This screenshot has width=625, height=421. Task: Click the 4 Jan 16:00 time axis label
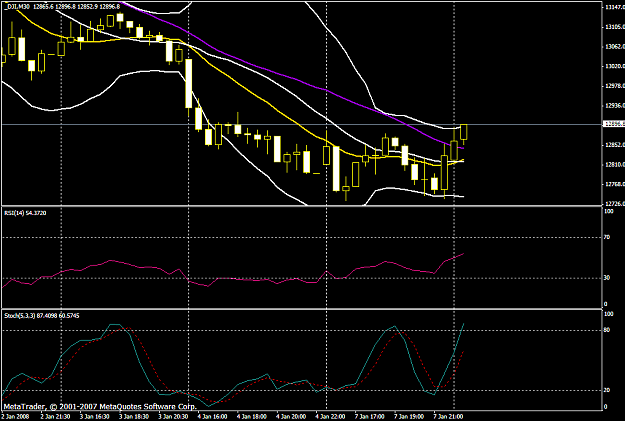[212, 417]
